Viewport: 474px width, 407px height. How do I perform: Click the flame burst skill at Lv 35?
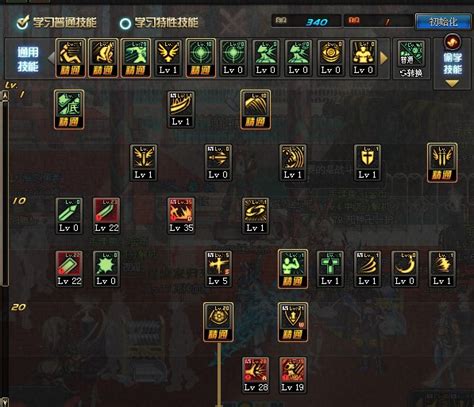click(x=181, y=215)
